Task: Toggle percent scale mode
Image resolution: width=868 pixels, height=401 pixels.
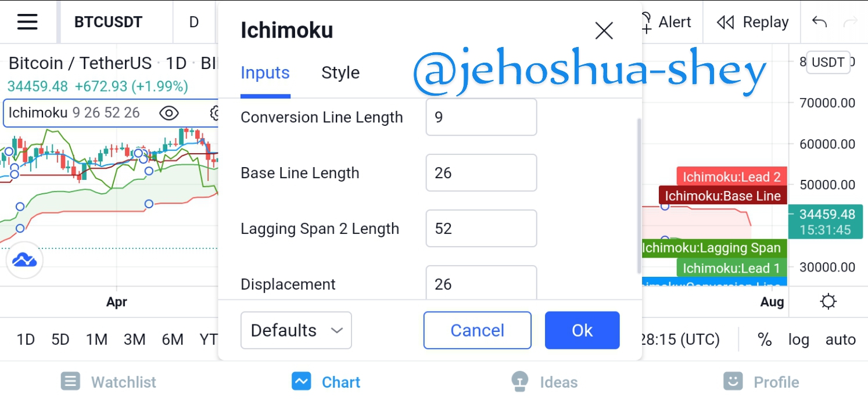Action: pos(765,339)
